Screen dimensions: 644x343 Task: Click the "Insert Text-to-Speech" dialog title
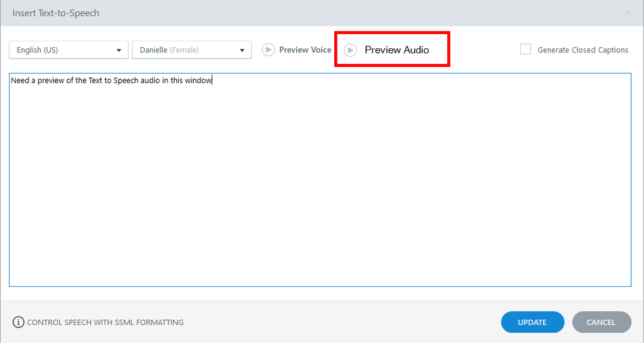(x=56, y=13)
